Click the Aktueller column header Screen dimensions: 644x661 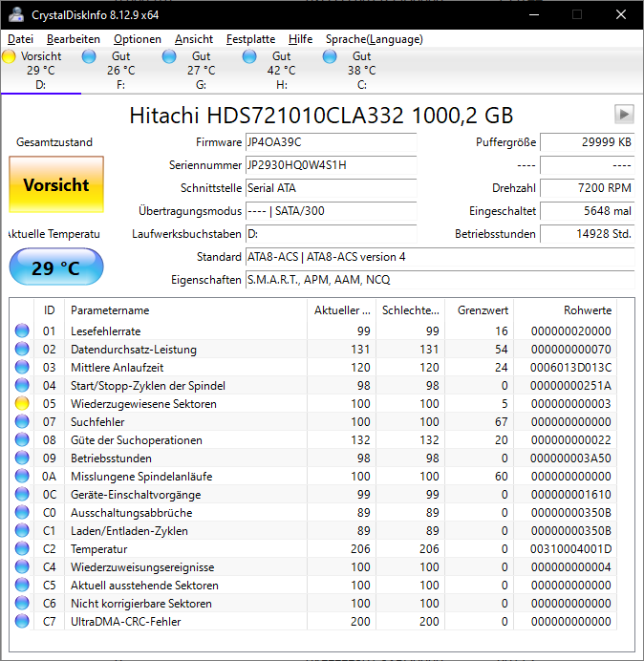(x=342, y=310)
